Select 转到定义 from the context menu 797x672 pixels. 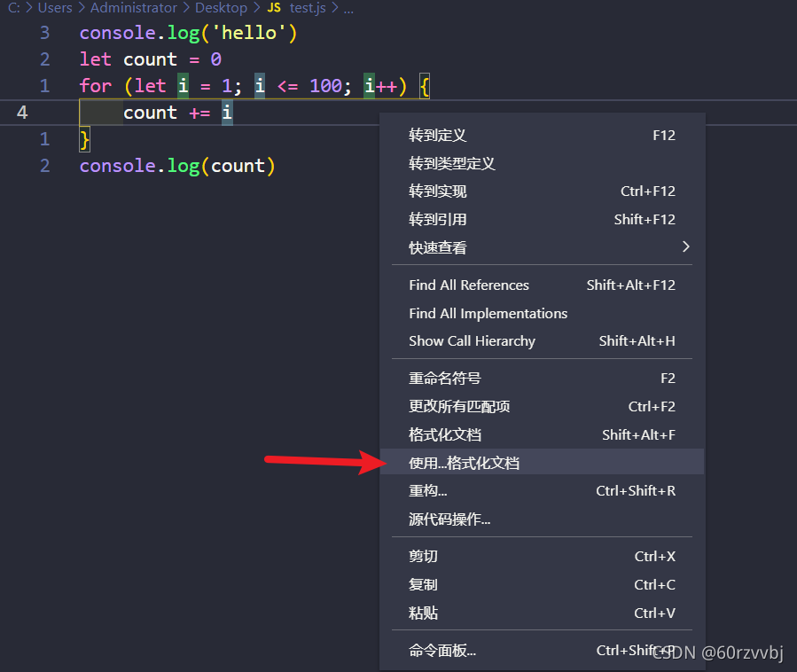[434, 135]
